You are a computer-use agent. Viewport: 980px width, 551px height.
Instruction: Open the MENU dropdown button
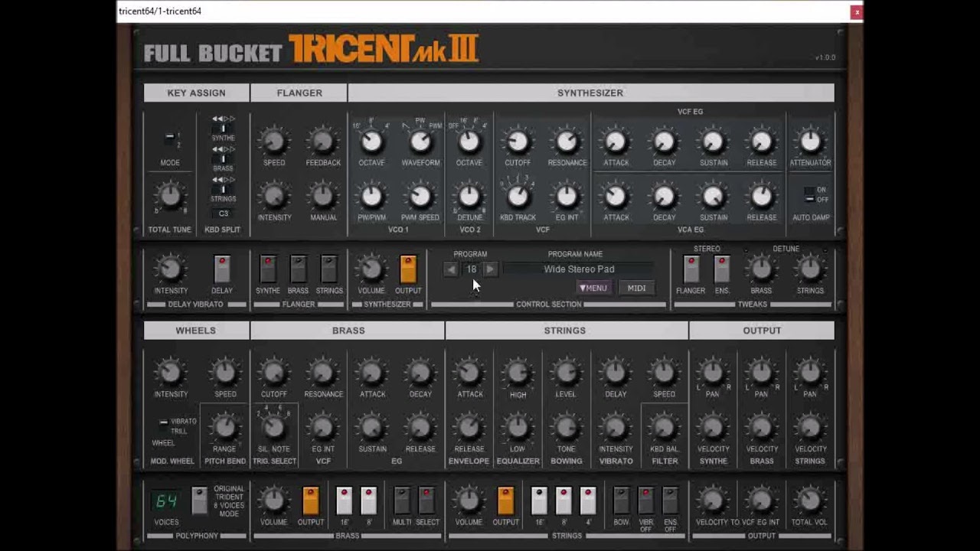pos(593,288)
